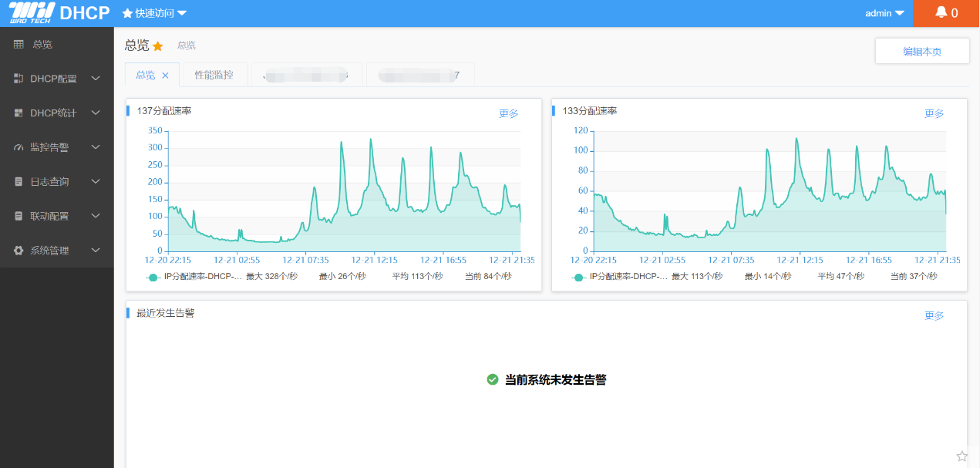Toggle the outline star at bottom right
The image size is (980, 468).
coord(961,456)
